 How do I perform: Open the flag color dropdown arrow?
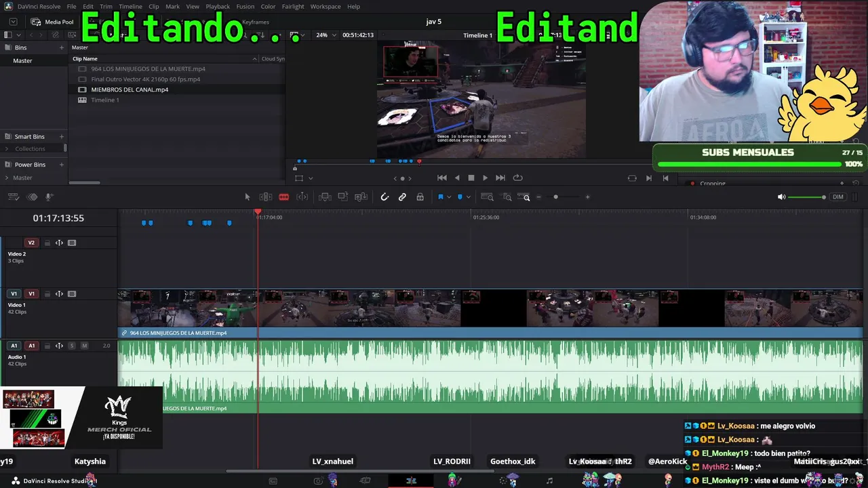[x=449, y=197]
